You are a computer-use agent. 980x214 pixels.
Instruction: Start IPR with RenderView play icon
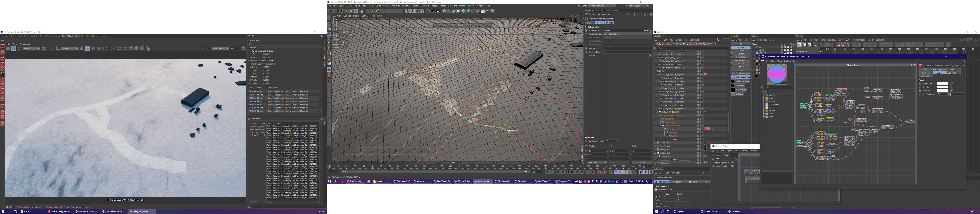(14, 48)
